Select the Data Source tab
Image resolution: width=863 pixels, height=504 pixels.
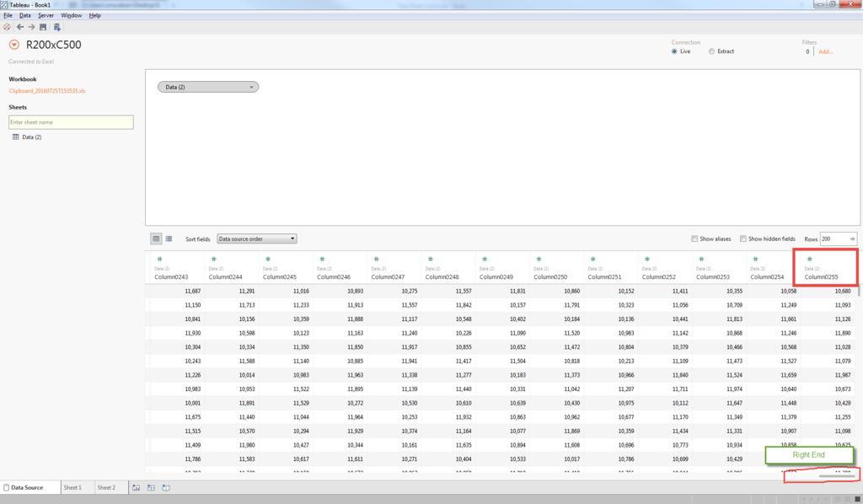(30, 487)
